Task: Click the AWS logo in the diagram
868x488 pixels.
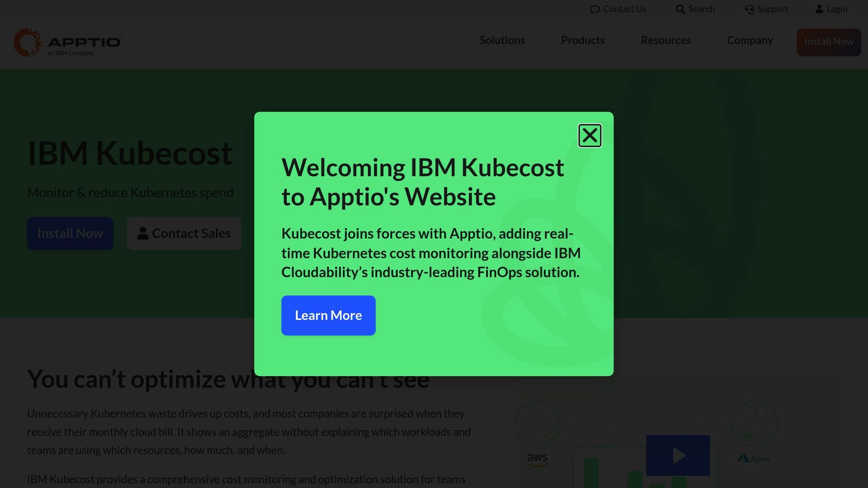Action: click(537, 459)
